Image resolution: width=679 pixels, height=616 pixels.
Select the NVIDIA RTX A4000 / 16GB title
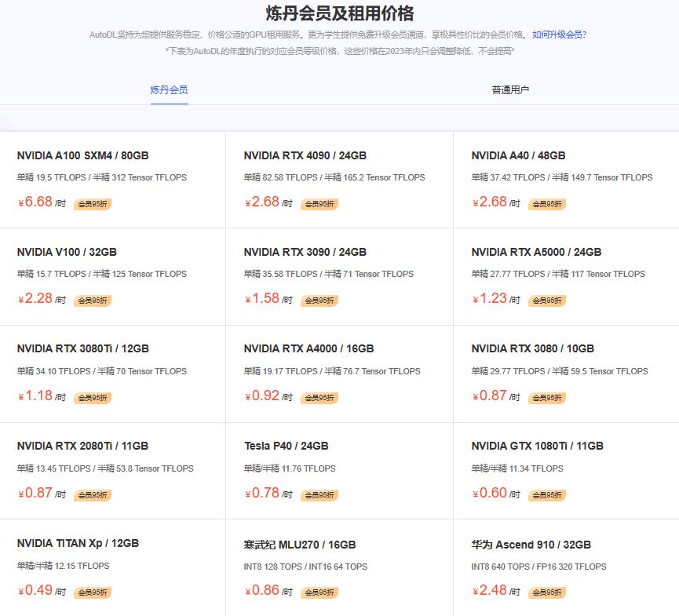click(308, 348)
